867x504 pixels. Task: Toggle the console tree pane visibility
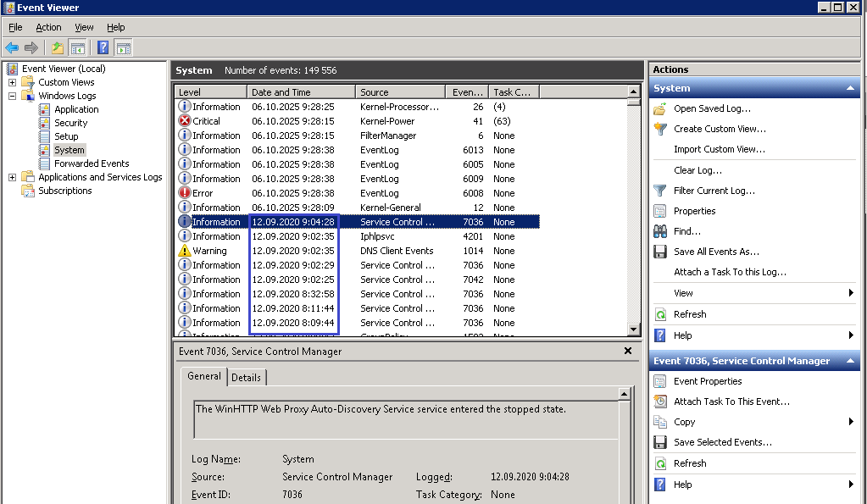coord(77,47)
